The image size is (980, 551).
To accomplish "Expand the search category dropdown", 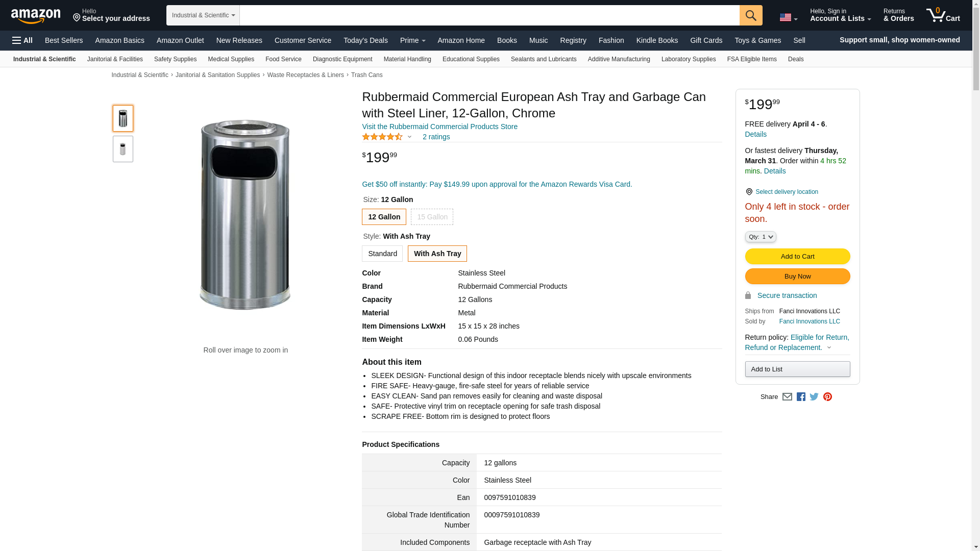I will click(203, 15).
